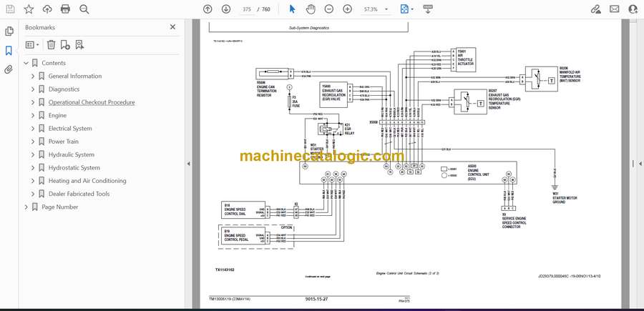The image size is (644, 311).
Task: Jump to Heating and Air Conditioning
Action: [87, 181]
